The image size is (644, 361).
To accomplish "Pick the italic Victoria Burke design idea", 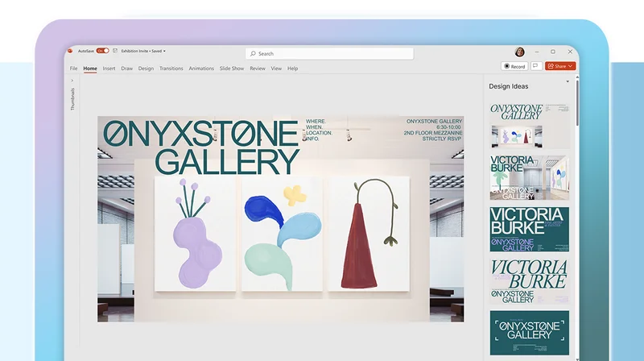I will [x=530, y=281].
